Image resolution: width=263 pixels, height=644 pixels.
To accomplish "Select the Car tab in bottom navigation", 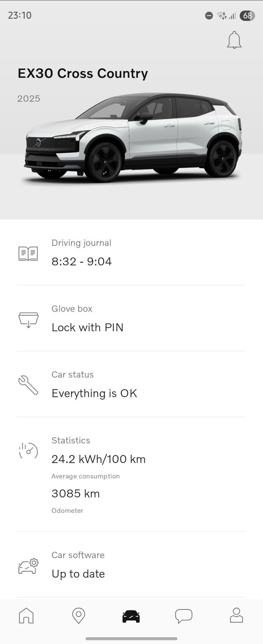I will [131, 616].
